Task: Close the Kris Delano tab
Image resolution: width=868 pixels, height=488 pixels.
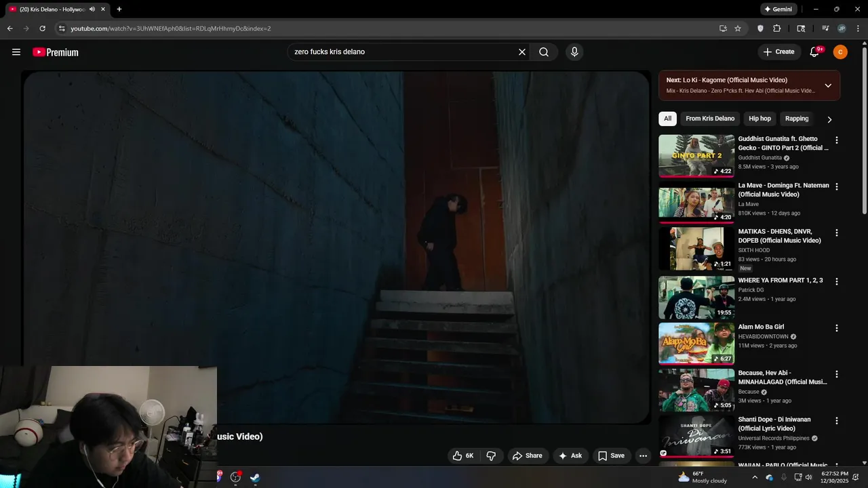Action: [x=103, y=9]
